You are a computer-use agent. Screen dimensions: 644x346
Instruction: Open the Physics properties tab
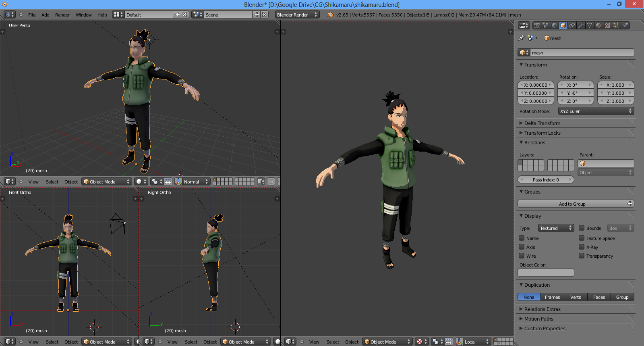pyautogui.click(x=625, y=25)
